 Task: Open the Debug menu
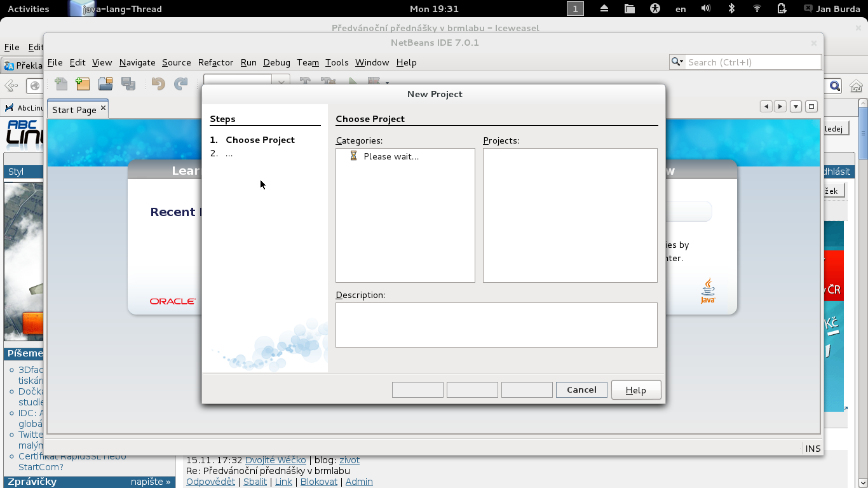click(276, 62)
